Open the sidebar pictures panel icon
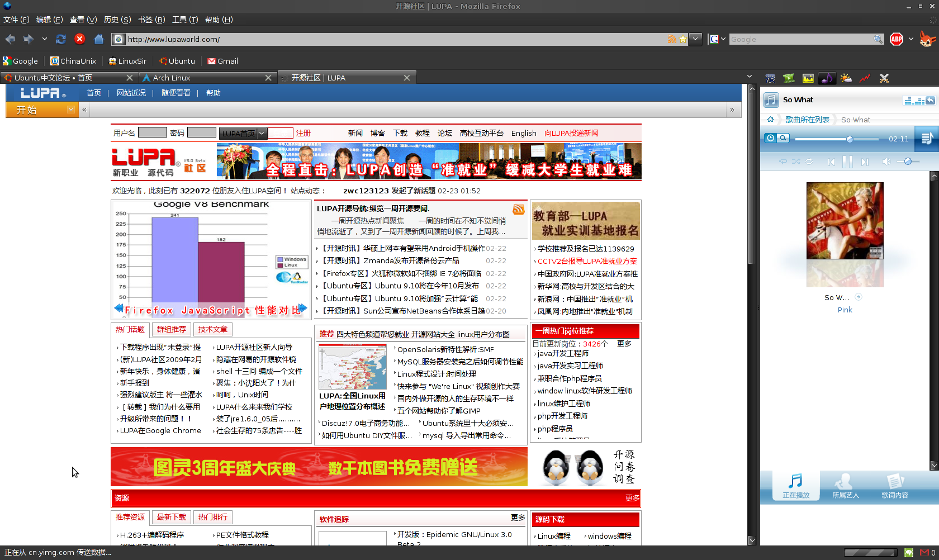This screenshot has width=939, height=560. (808, 78)
